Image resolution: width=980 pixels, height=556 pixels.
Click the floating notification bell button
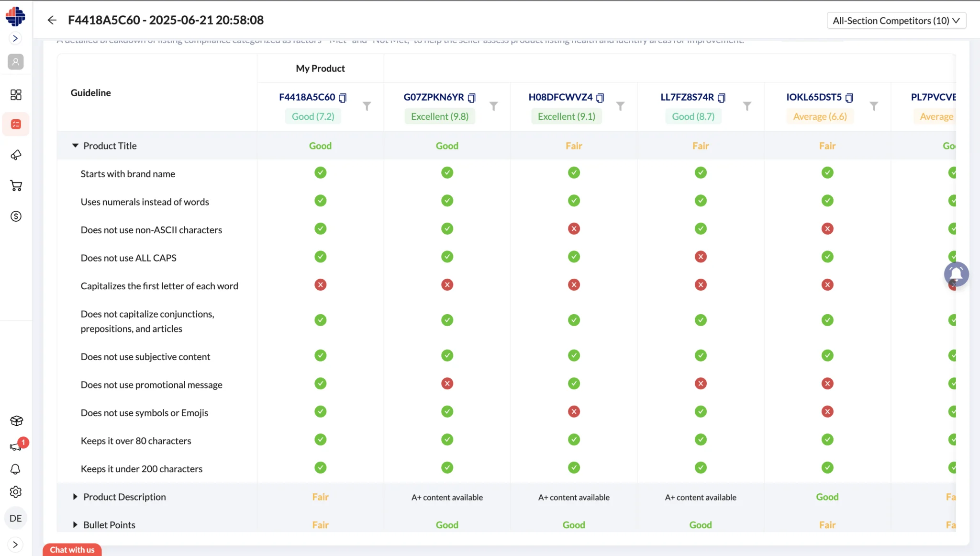tap(956, 274)
